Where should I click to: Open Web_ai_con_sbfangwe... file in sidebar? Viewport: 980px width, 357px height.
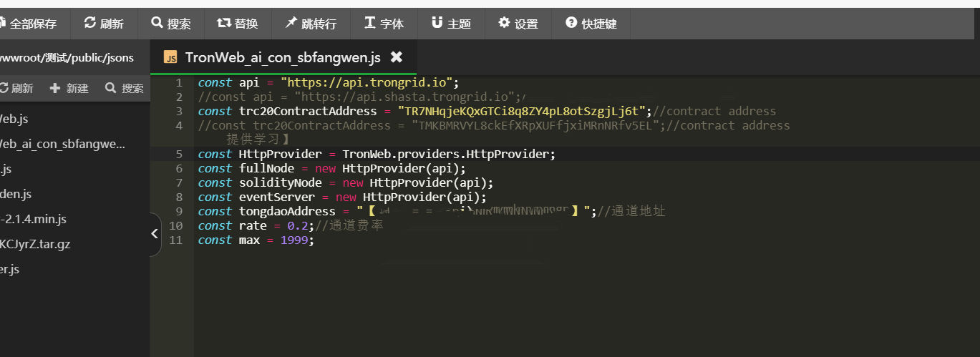(x=62, y=144)
